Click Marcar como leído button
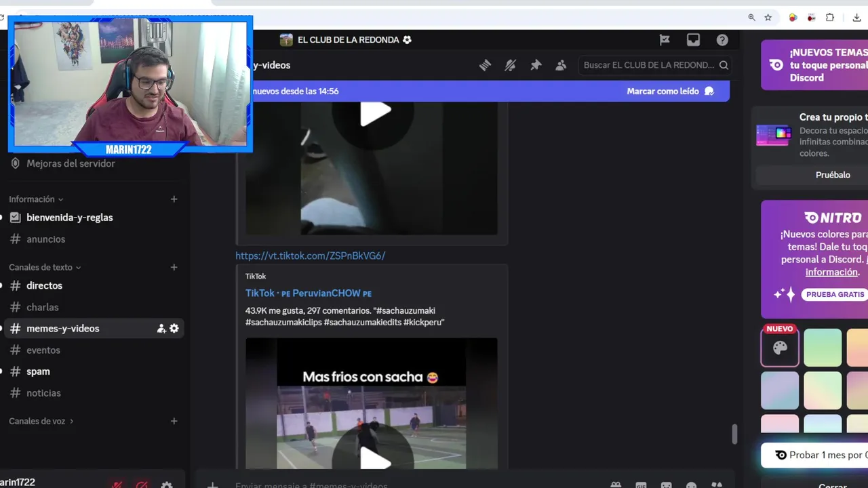The width and height of the screenshot is (868, 488). click(670, 91)
